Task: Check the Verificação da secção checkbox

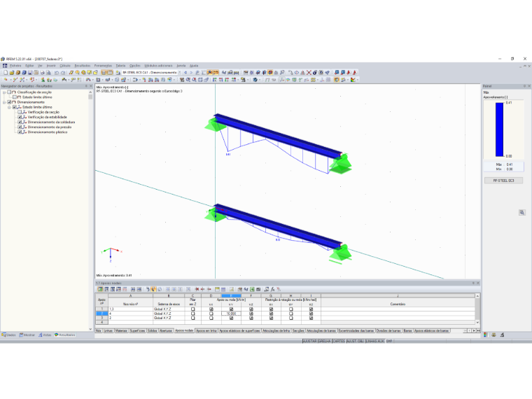Action: click(x=20, y=112)
